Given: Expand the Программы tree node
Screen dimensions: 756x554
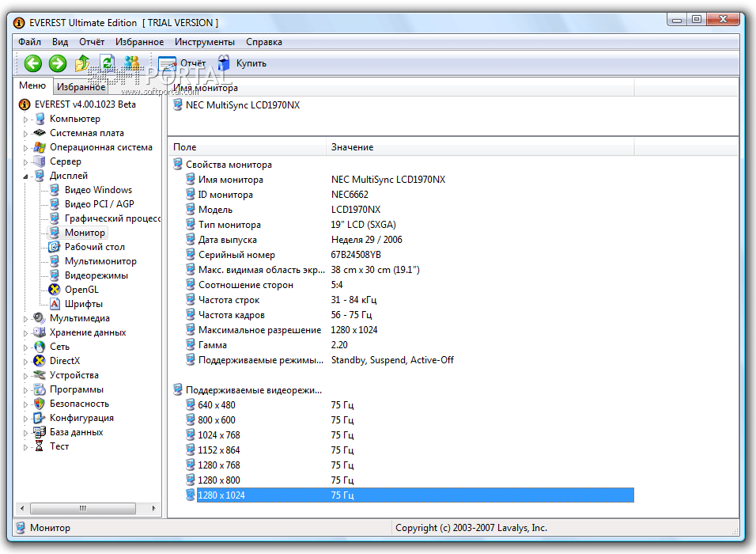Looking at the screenshot, I should 26,390.
